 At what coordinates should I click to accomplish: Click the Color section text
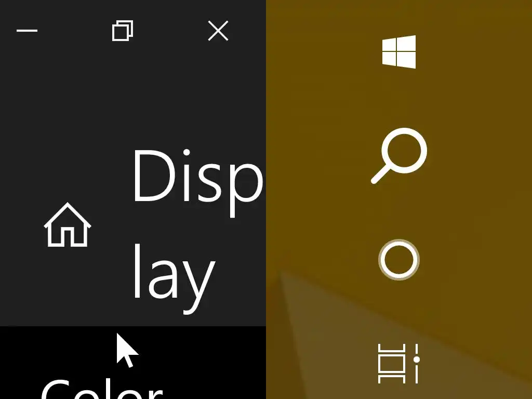pyautogui.click(x=102, y=389)
